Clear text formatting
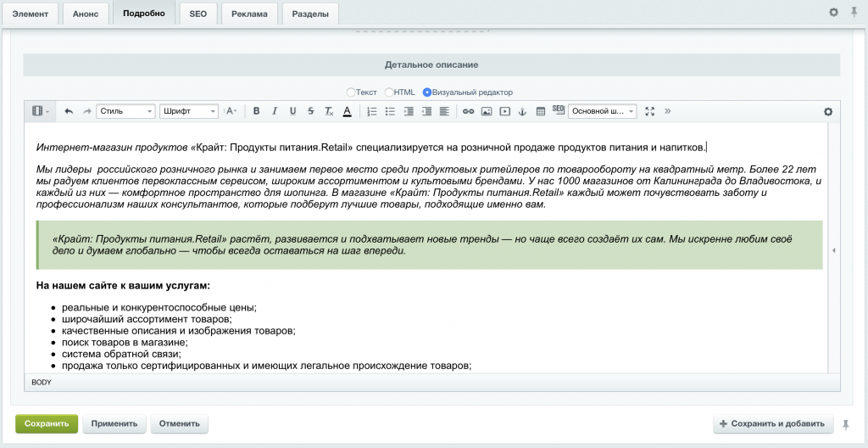This screenshot has height=448, width=868. 329,111
